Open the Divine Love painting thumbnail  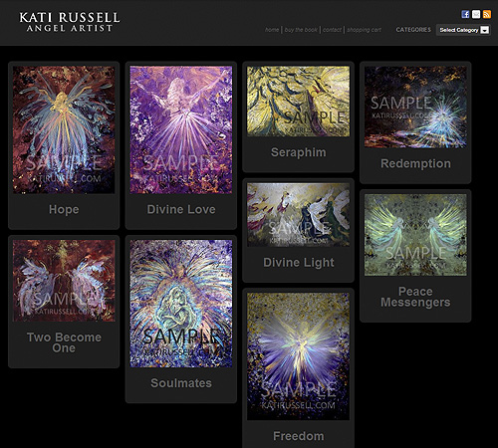point(181,129)
